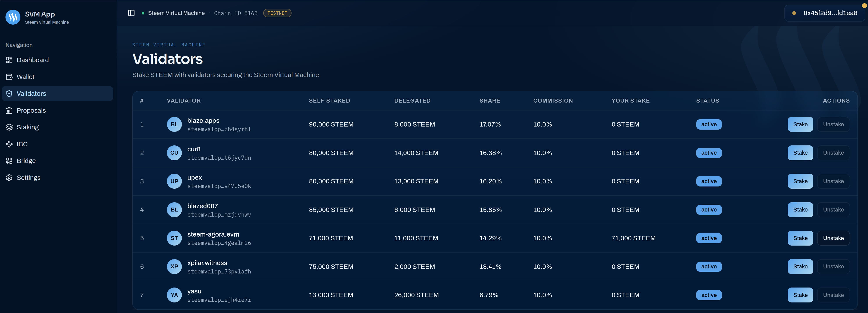Click the XP avatar for xpilar.witness
Screen dimensions: 868x313
coord(174,266)
